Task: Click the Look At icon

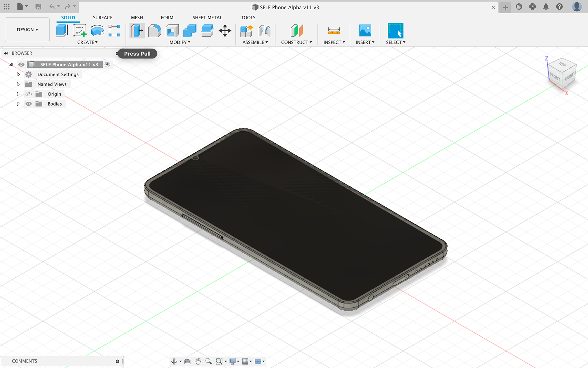Action: [187, 361]
